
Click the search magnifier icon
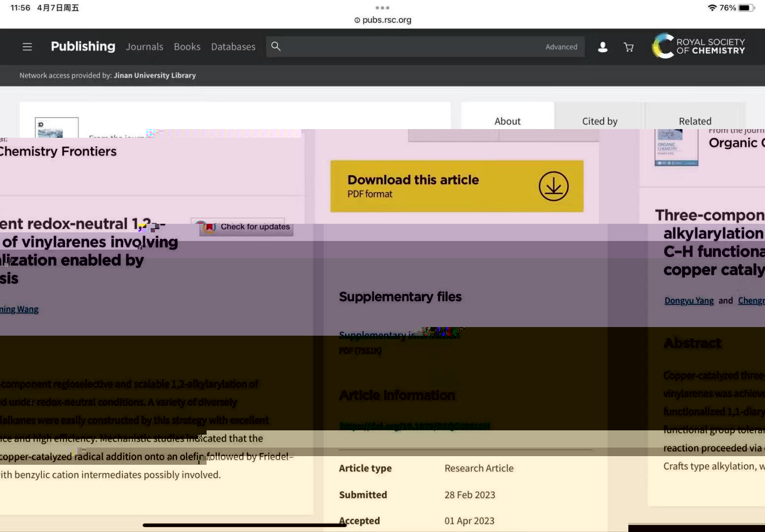pyautogui.click(x=276, y=47)
